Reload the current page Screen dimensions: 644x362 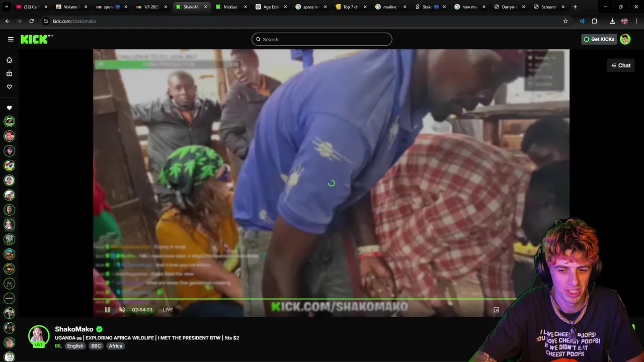point(31,21)
